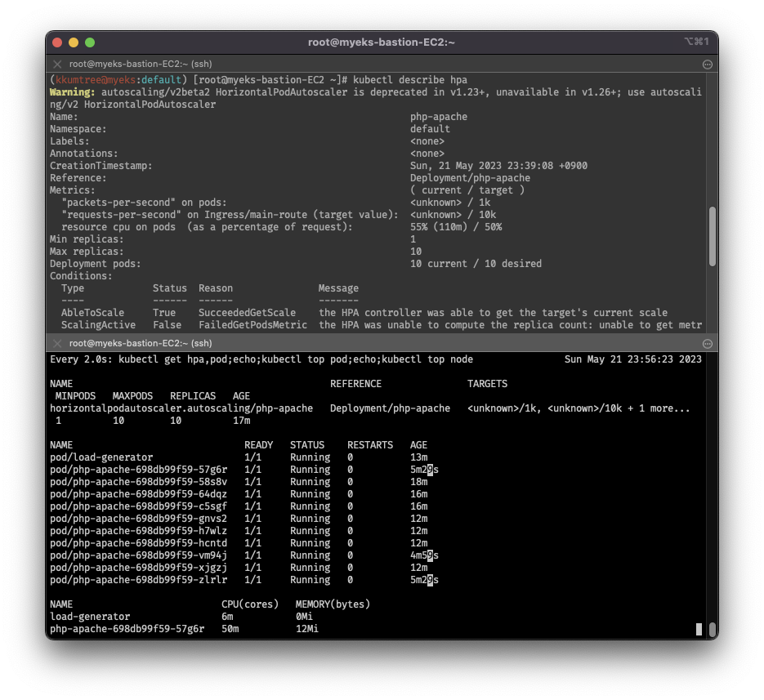Click 'Deployment/php-apache' reference in describe output

(x=470, y=178)
